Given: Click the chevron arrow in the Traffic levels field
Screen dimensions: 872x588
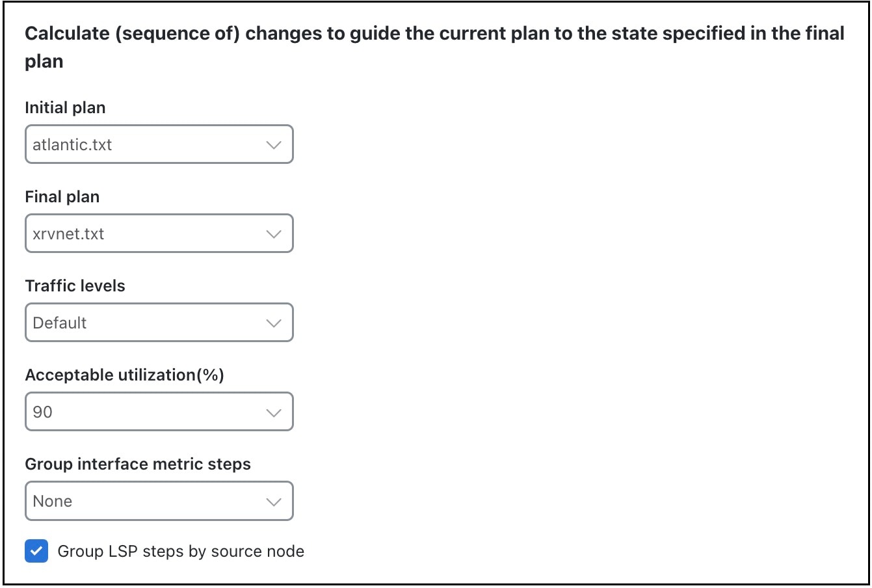Looking at the screenshot, I should pos(274,323).
